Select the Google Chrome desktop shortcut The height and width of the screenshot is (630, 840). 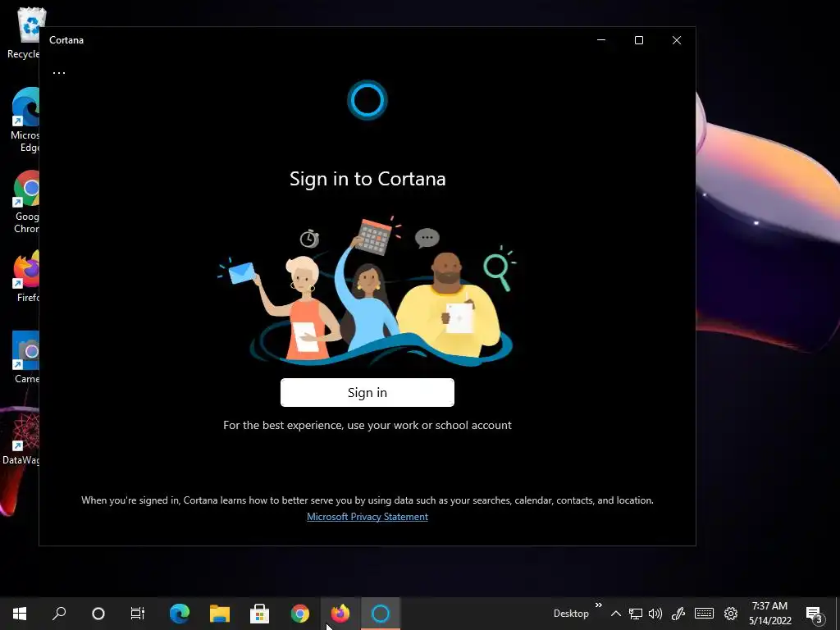click(x=26, y=202)
